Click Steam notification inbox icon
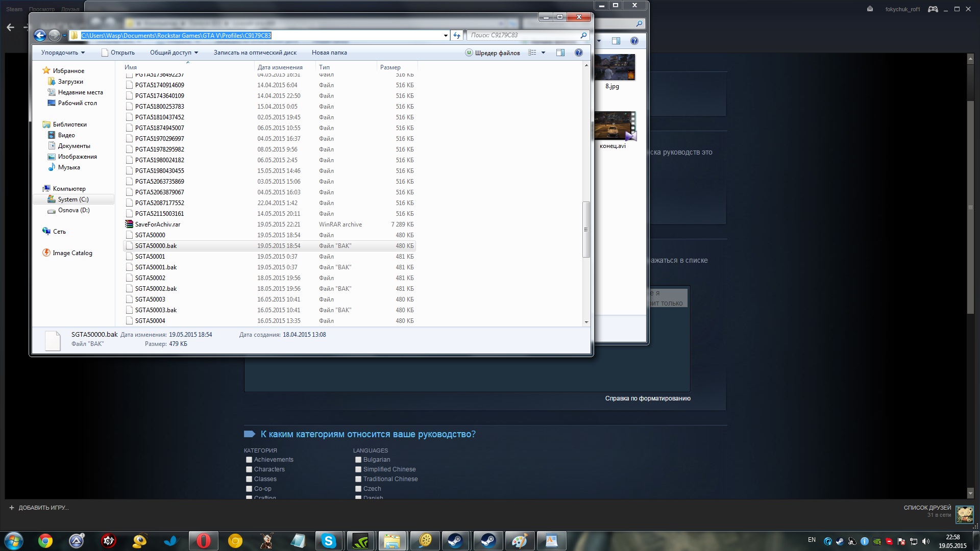980x551 pixels. (x=870, y=9)
